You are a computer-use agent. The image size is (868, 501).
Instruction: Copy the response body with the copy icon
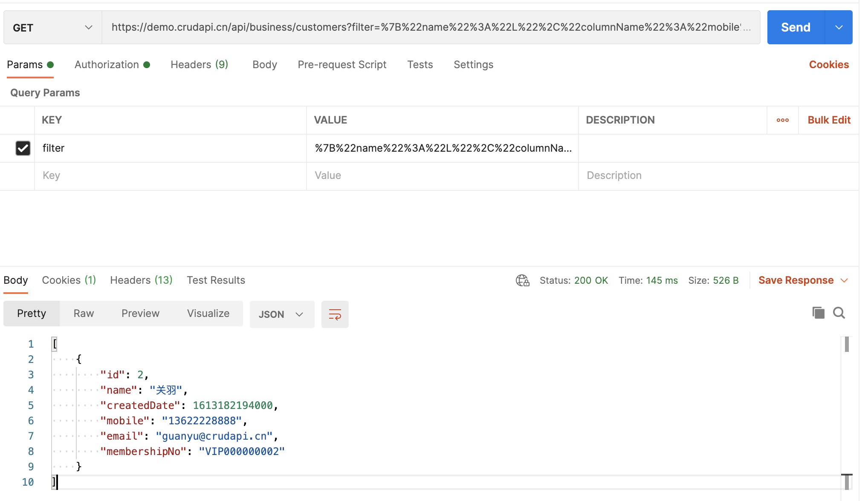click(x=818, y=313)
